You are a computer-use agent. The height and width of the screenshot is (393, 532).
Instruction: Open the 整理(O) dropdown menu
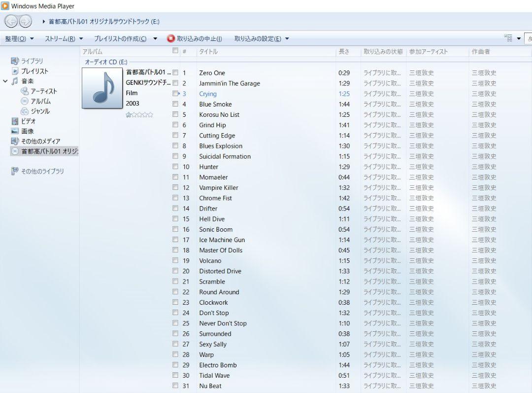click(x=19, y=39)
